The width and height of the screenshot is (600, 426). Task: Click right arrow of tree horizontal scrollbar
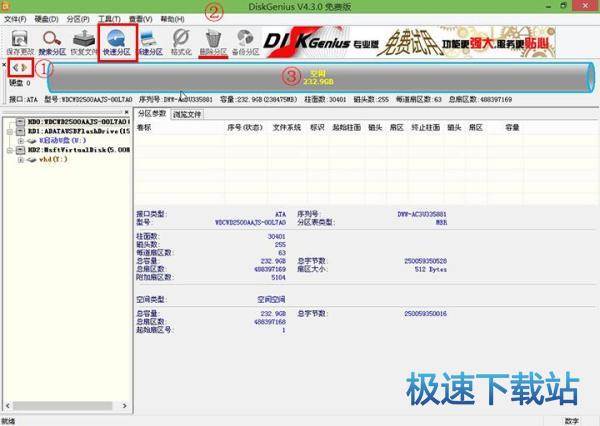[x=124, y=405]
